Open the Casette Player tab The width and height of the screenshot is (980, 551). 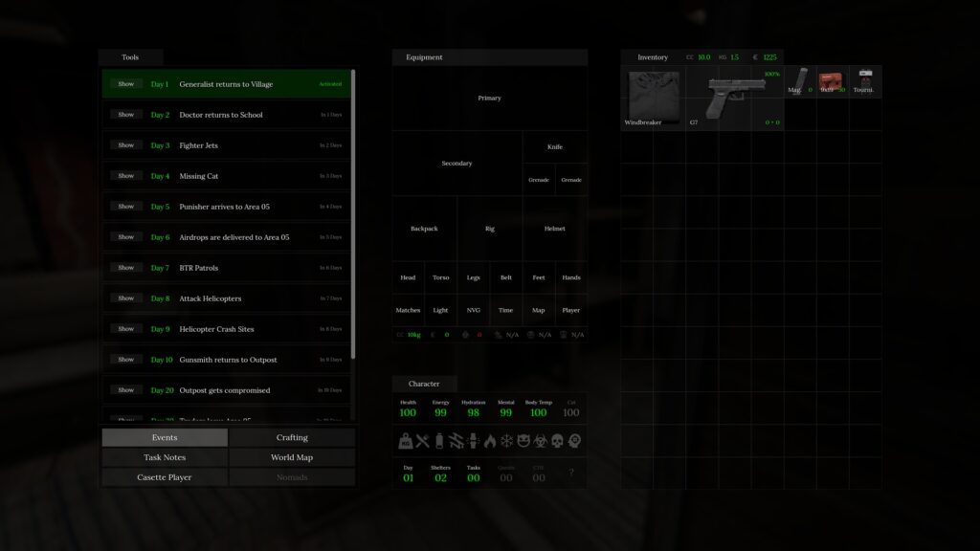pyautogui.click(x=165, y=477)
